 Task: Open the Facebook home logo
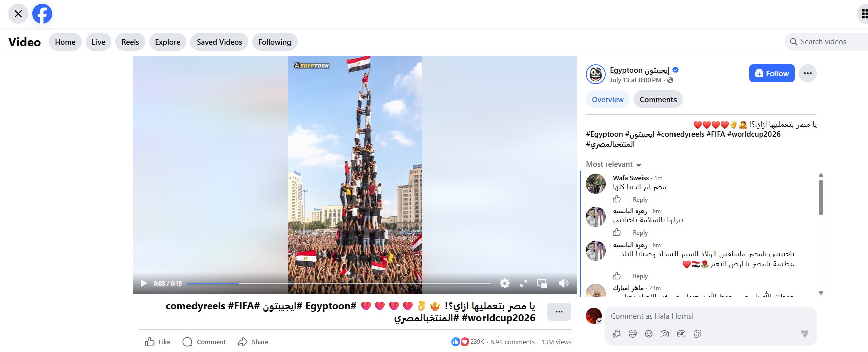[42, 14]
